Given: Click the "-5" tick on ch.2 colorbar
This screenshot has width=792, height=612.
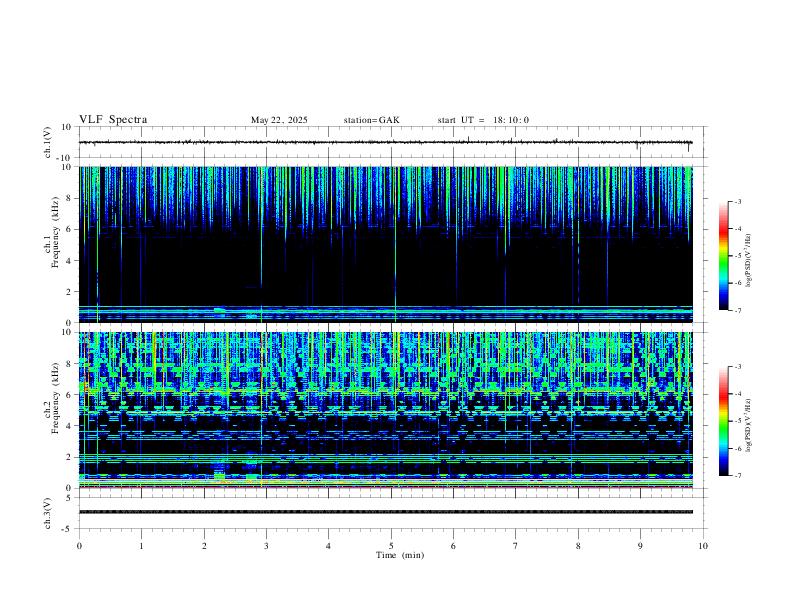Looking at the screenshot, I should click(737, 421).
